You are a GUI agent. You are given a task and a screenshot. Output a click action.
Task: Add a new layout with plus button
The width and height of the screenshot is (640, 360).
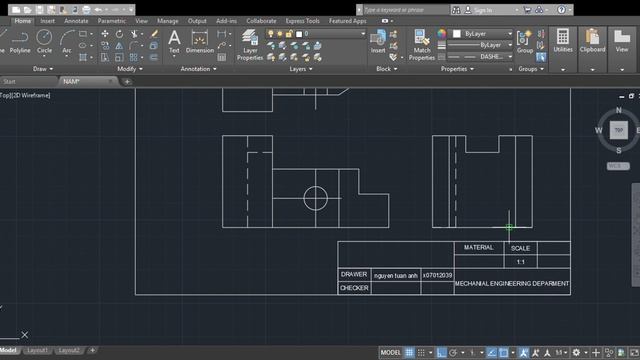[93, 350]
